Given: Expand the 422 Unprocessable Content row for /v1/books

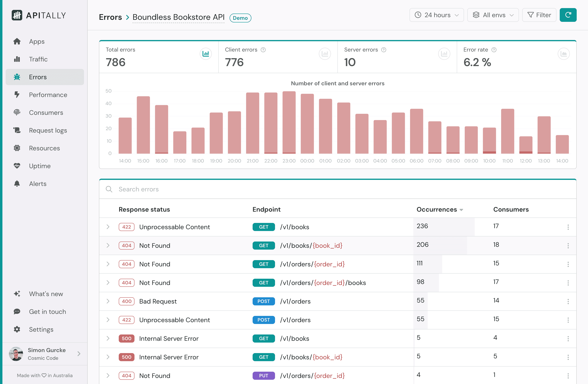Looking at the screenshot, I should click(108, 227).
